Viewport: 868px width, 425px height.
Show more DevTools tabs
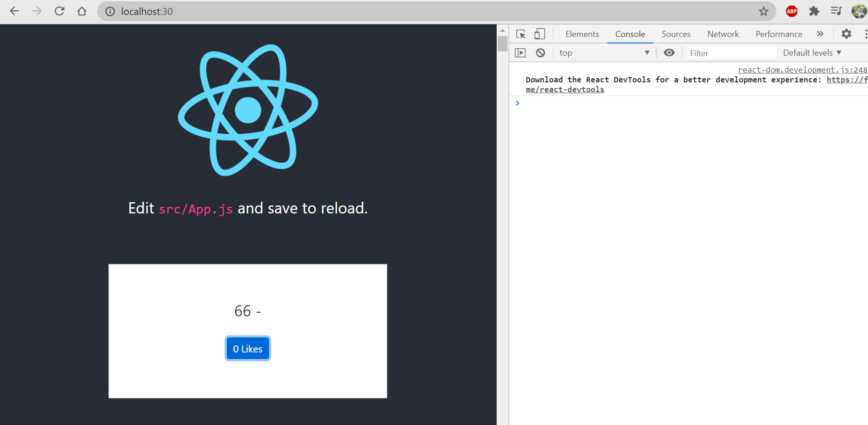[820, 34]
